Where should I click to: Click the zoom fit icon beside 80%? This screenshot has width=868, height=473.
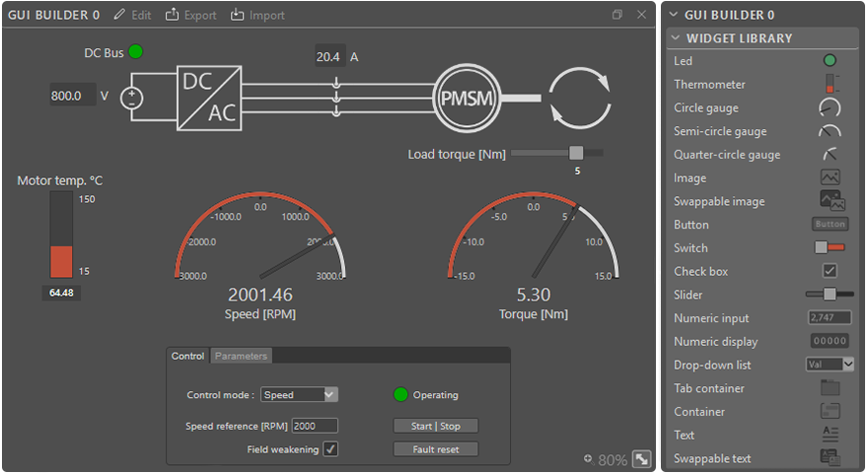point(641,459)
